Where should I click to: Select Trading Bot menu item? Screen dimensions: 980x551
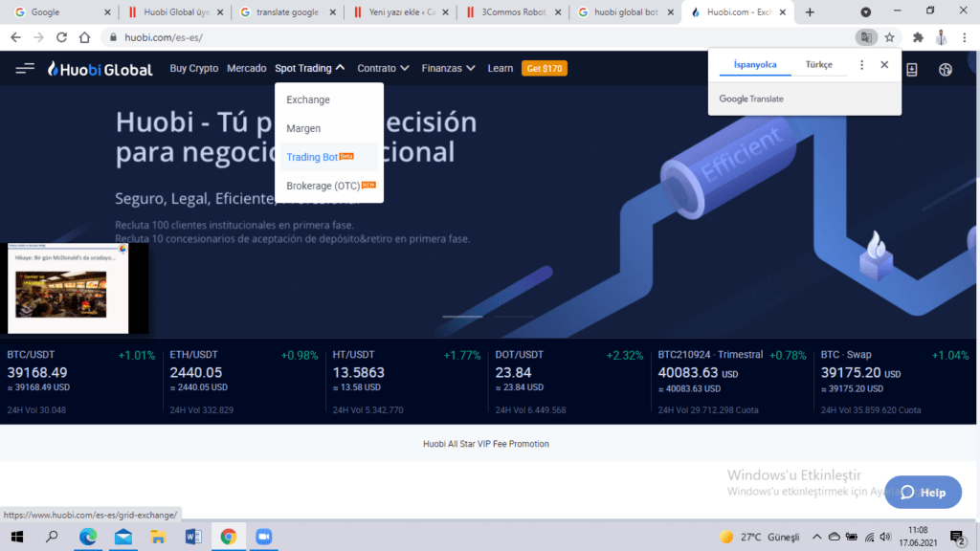pyautogui.click(x=329, y=157)
